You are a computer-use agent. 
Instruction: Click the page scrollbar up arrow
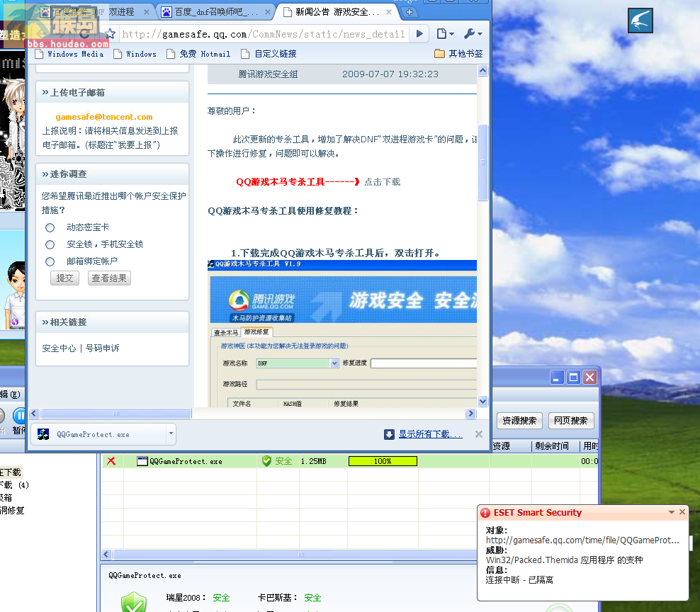(x=482, y=71)
